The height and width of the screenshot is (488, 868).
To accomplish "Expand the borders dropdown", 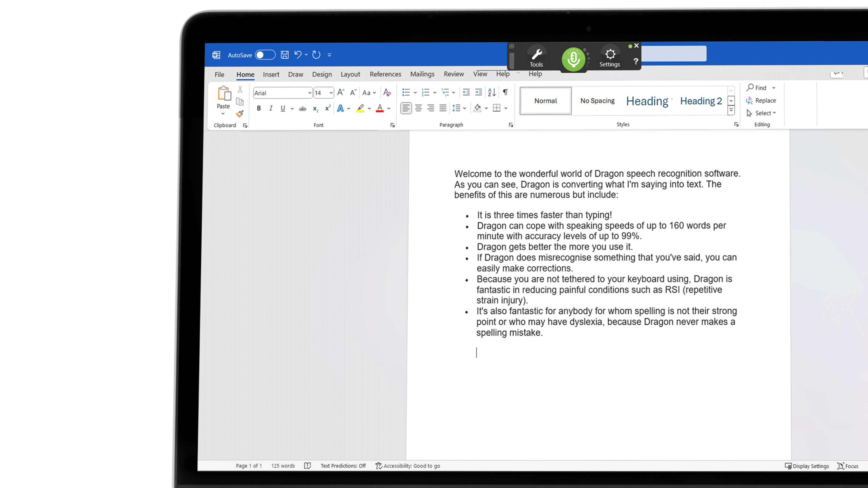I will point(506,108).
